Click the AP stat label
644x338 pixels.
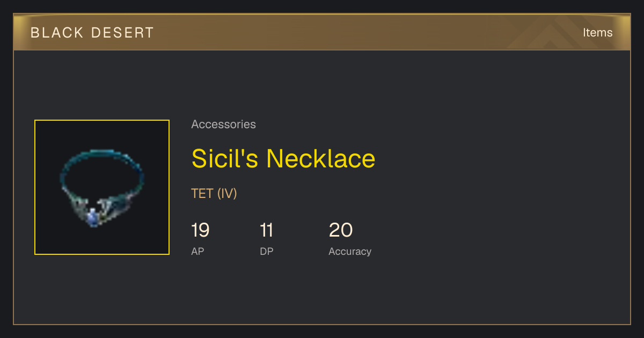(197, 251)
